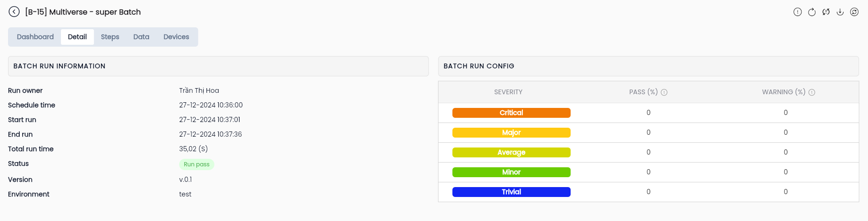
Task: Click the blue Trivial severity bar
Action: click(x=511, y=192)
